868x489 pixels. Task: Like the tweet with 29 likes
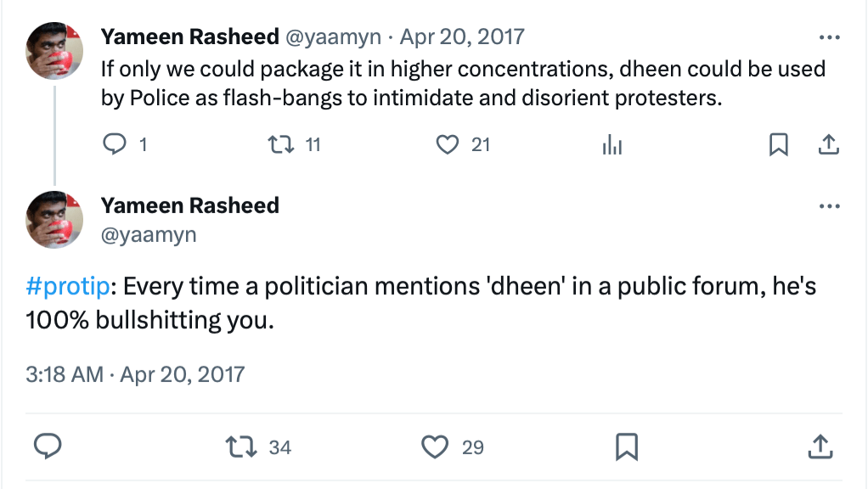(x=435, y=446)
